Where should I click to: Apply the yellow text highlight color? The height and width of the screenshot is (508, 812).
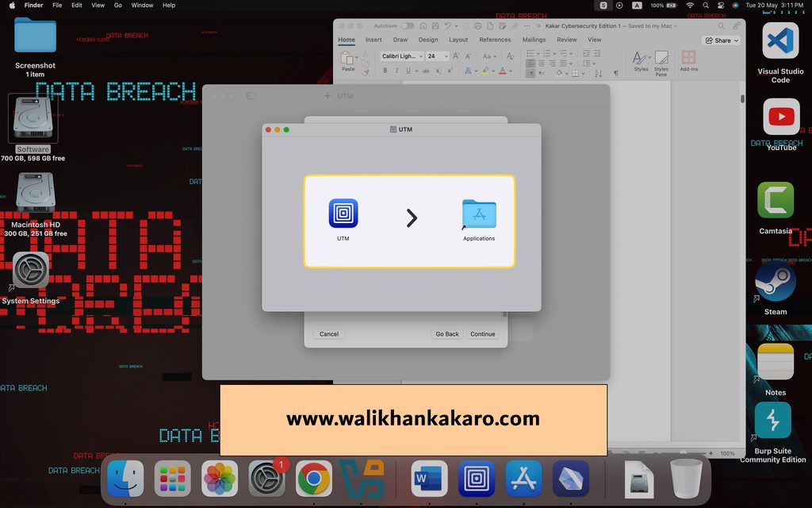tap(485, 71)
